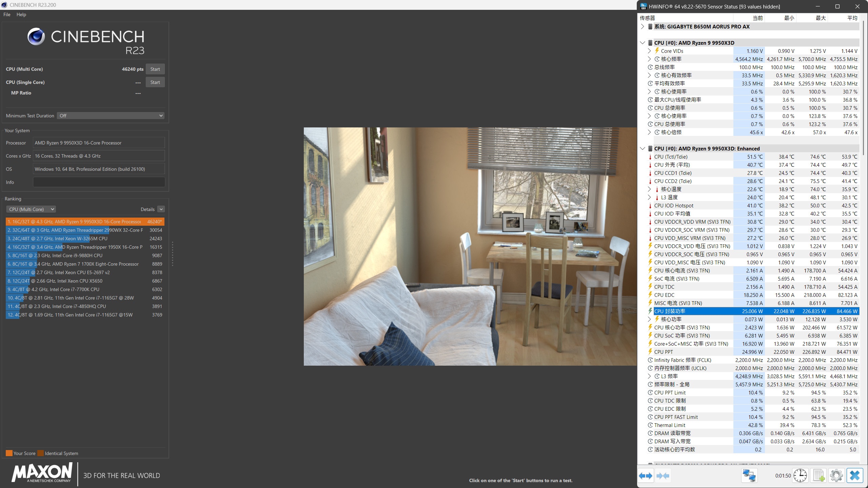Screen dimensions: 868x488
Task: Open HWiNFO sensor settings gear
Action: [836, 476]
